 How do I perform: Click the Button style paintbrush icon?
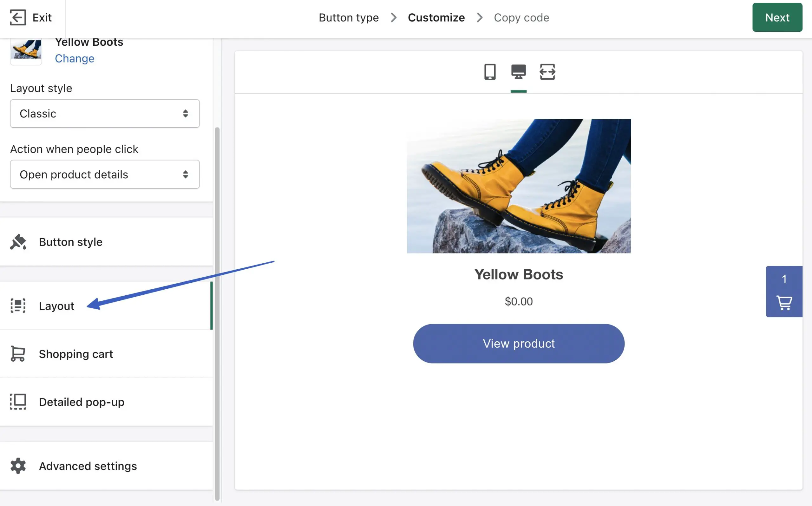pos(18,242)
